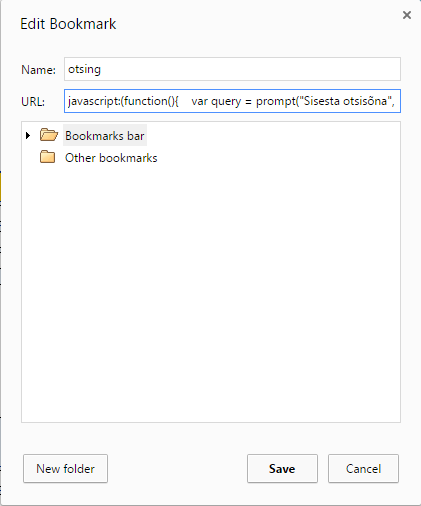Click the Edit Bookmark dialog title
Viewport: 421px width, 506px height.
[x=68, y=24]
